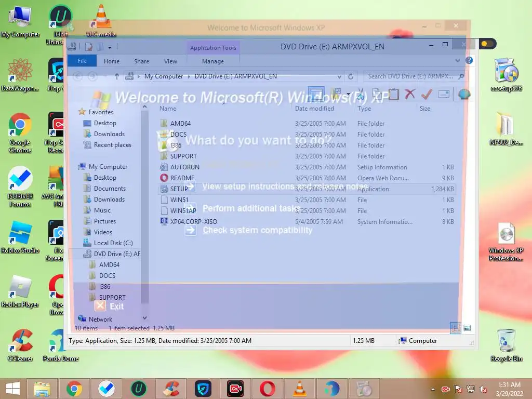Show hidden system tray icons

point(433,389)
